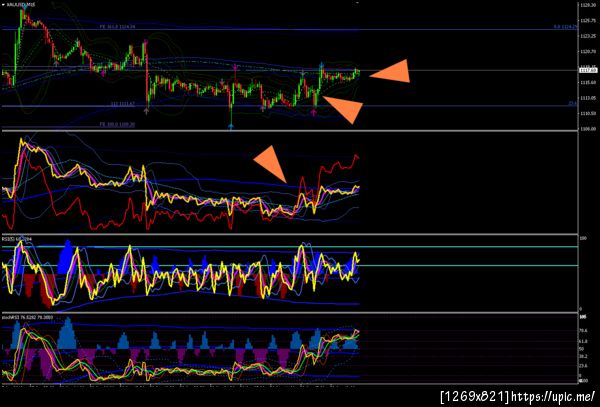This screenshot has width=600, height=407.
Task: Open the chart dropdown triangle beside XAUUSD
Action: (3, 5)
